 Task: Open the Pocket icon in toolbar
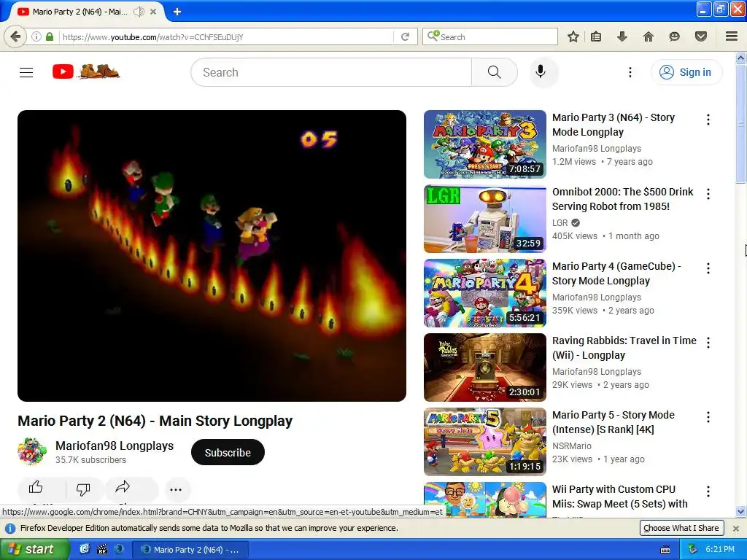pos(700,36)
